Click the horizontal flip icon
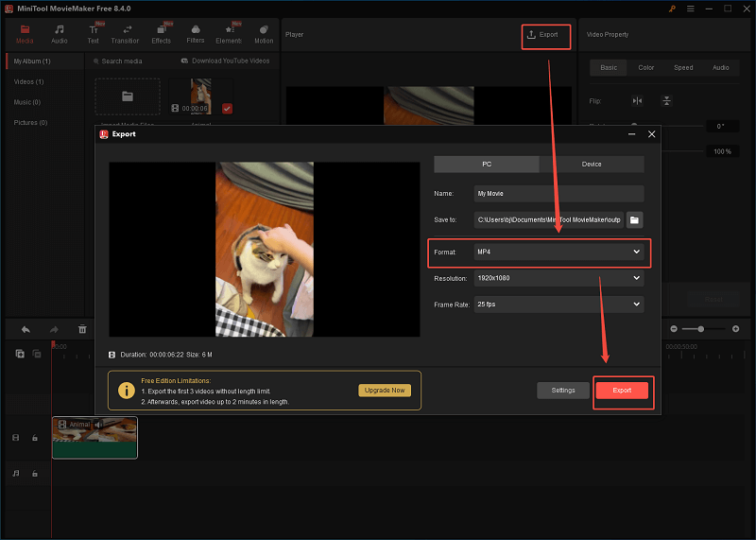 click(637, 101)
